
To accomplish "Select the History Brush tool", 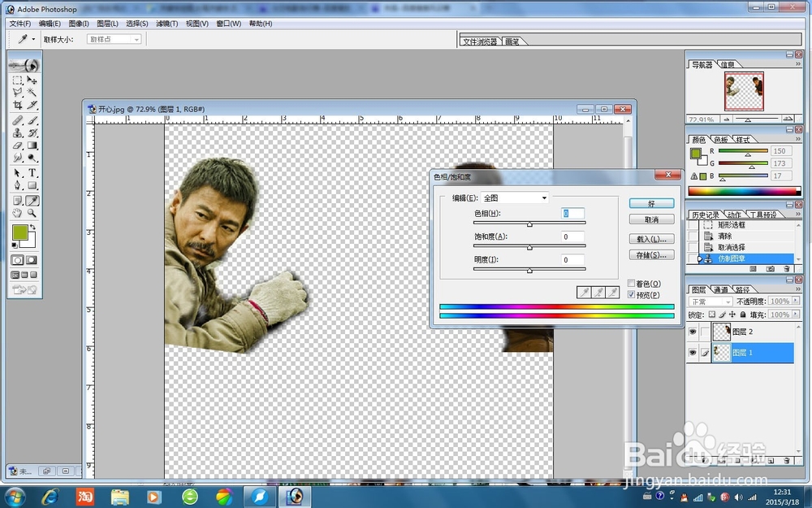I will 32,133.
